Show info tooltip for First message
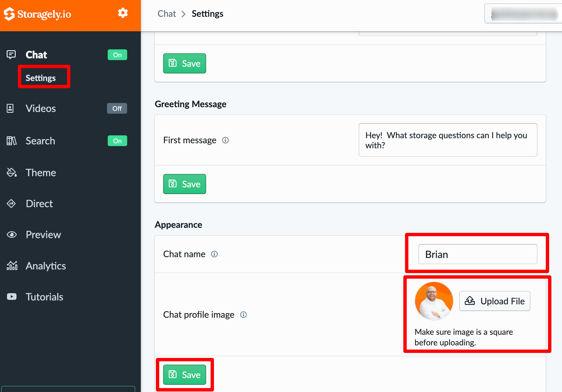The height and width of the screenshot is (392, 562). pyautogui.click(x=225, y=140)
